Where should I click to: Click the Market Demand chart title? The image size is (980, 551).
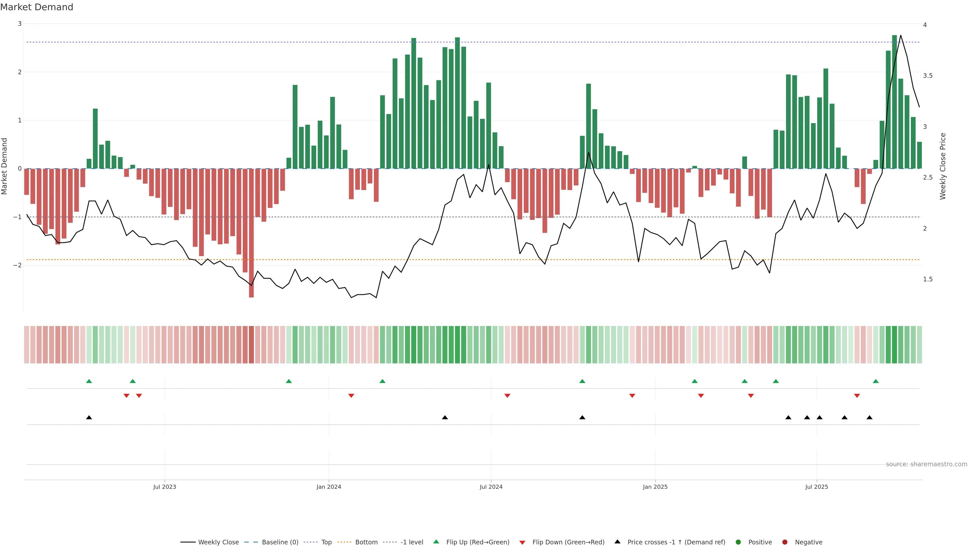(x=36, y=7)
